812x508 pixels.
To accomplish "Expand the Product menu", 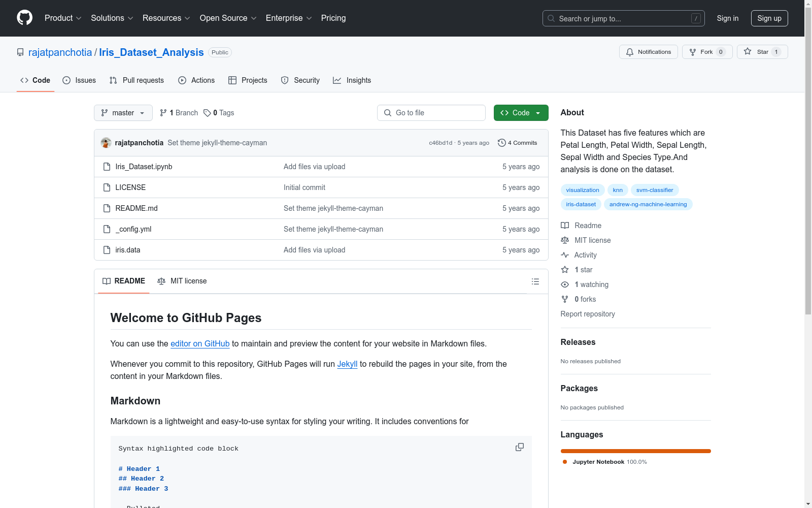I will (63, 18).
